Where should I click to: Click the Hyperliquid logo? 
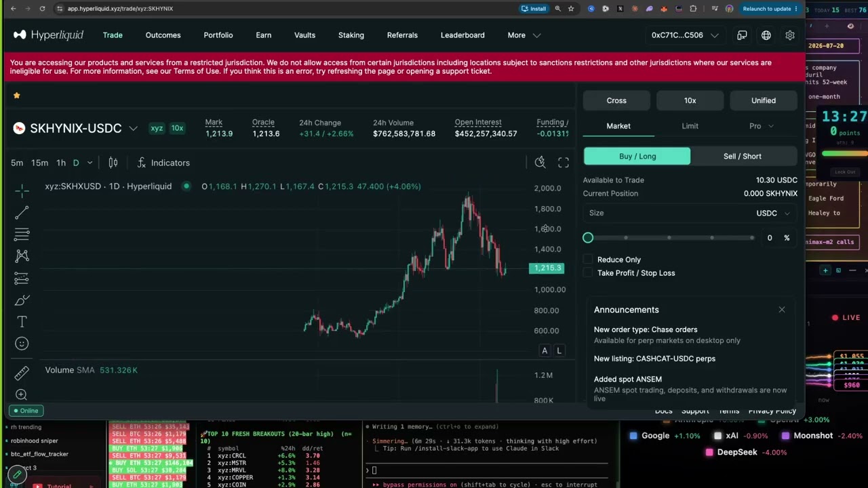click(48, 35)
